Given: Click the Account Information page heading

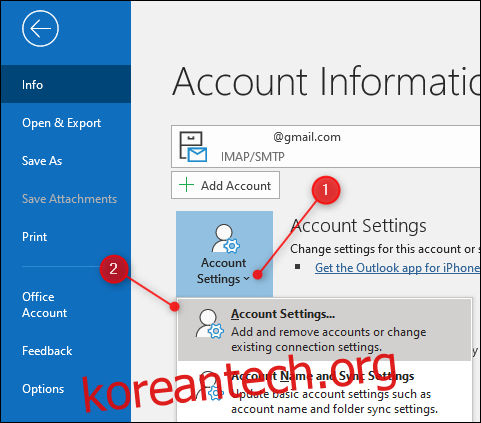Looking at the screenshot, I should tap(326, 82).
